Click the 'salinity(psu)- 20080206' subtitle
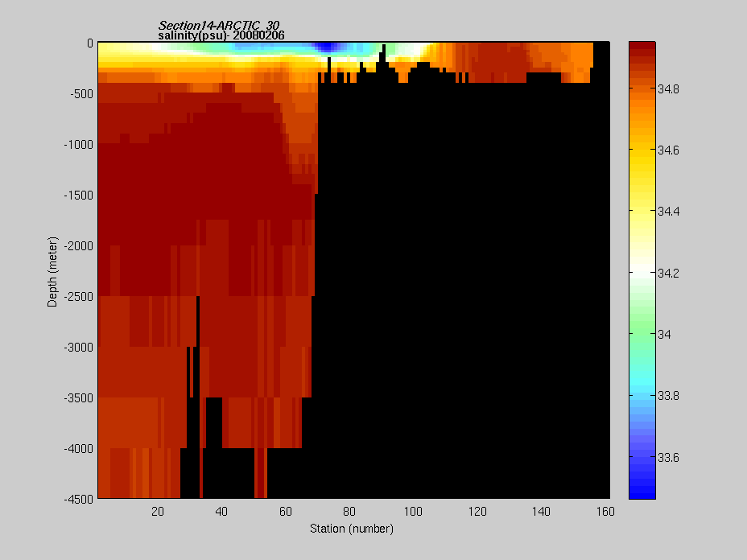Image resolution: width=747 pixels, height=560 pixels. pos(221,35)
